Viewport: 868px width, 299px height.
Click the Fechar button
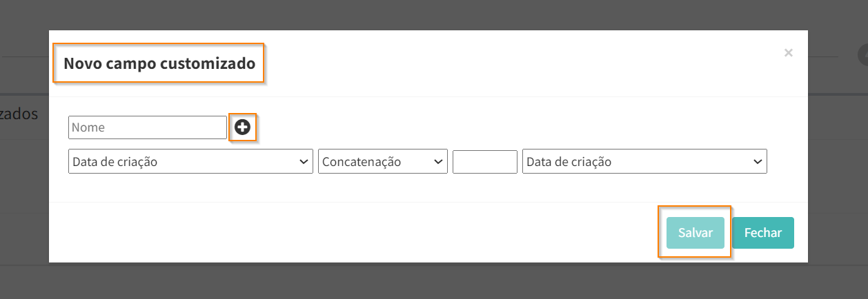(762, 233)
